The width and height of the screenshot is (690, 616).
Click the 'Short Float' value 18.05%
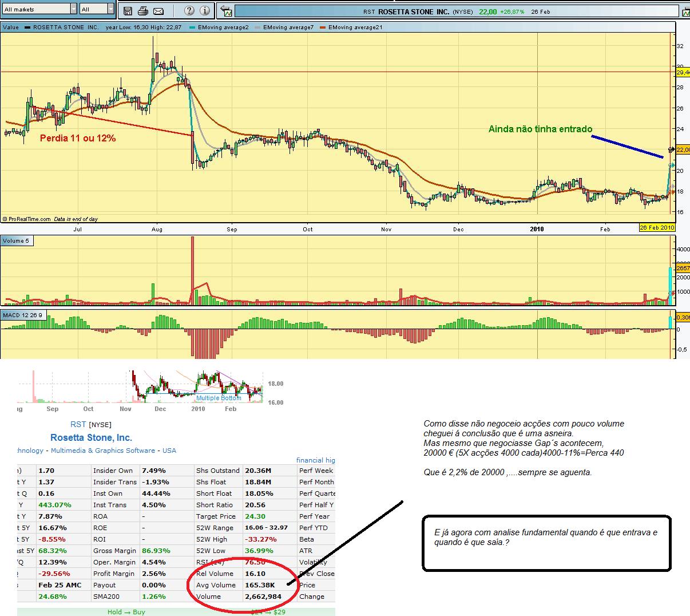point(259,493)
